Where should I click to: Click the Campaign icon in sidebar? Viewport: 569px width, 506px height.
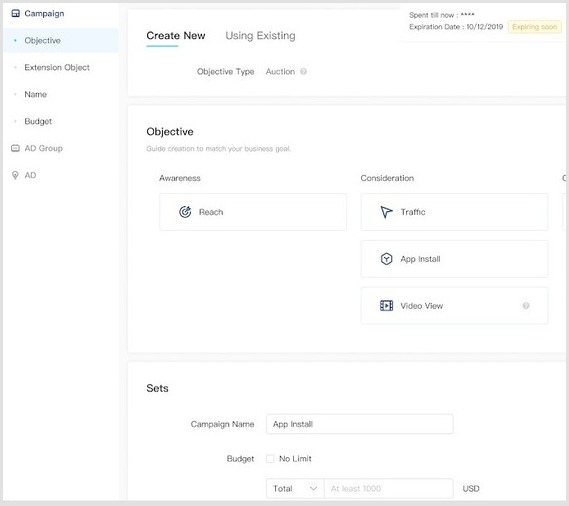[15, 13]
